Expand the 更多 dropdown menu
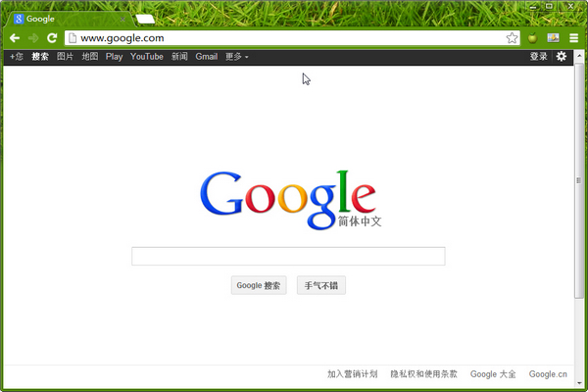The image size is (588, 392). (236, 57)
